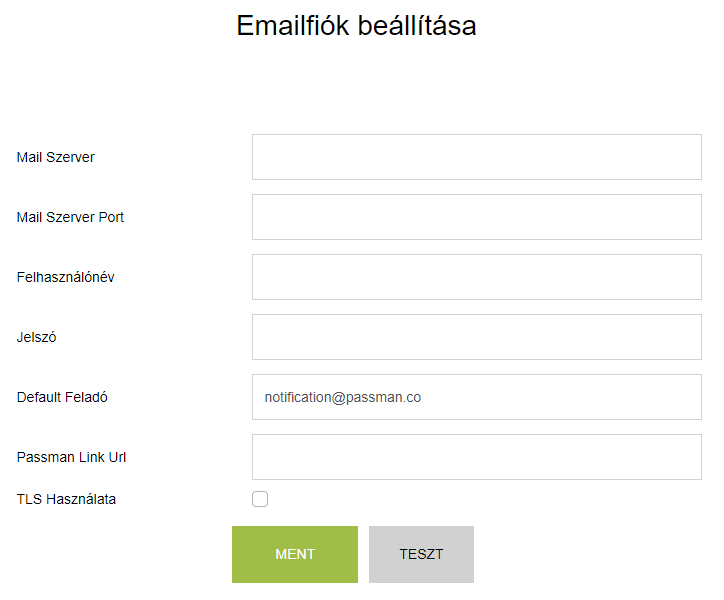Enable the TLS Használata checkbox
This screenshot has width=724, height=600.
click(x=260, y=499)
